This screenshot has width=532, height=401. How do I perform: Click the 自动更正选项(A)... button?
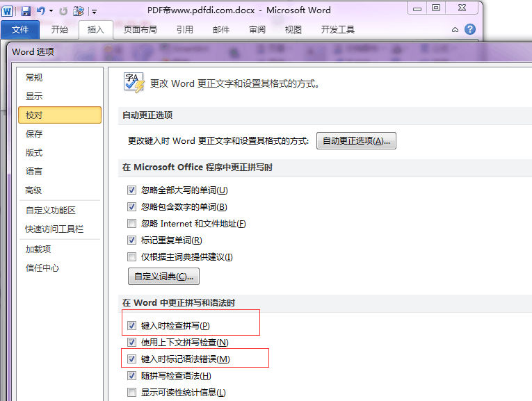[x=356, y=140]
